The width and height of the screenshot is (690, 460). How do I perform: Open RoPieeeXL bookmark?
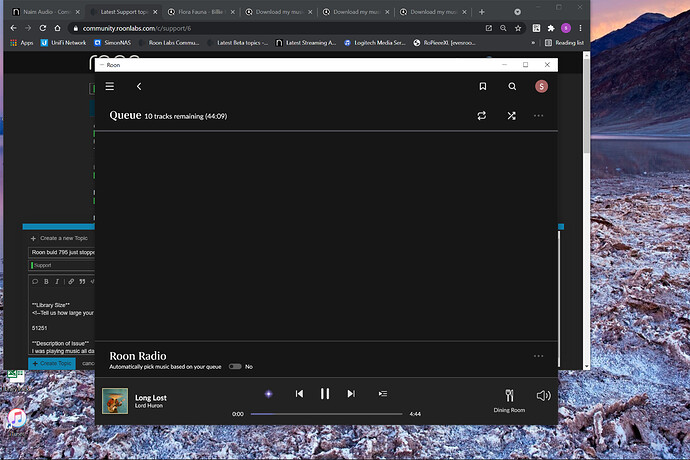[x=444, y=43]
